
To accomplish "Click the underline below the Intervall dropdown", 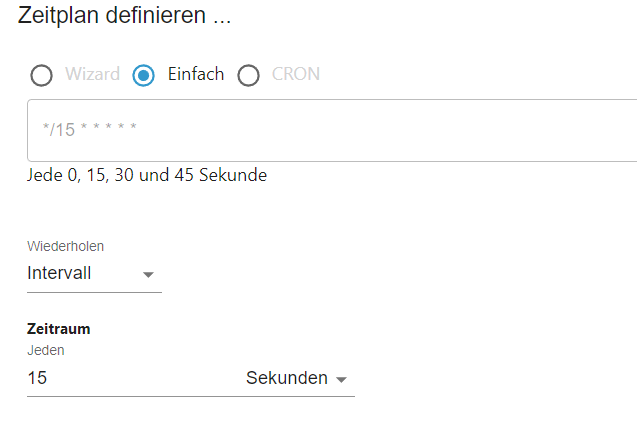I will [x=94, y=292].
